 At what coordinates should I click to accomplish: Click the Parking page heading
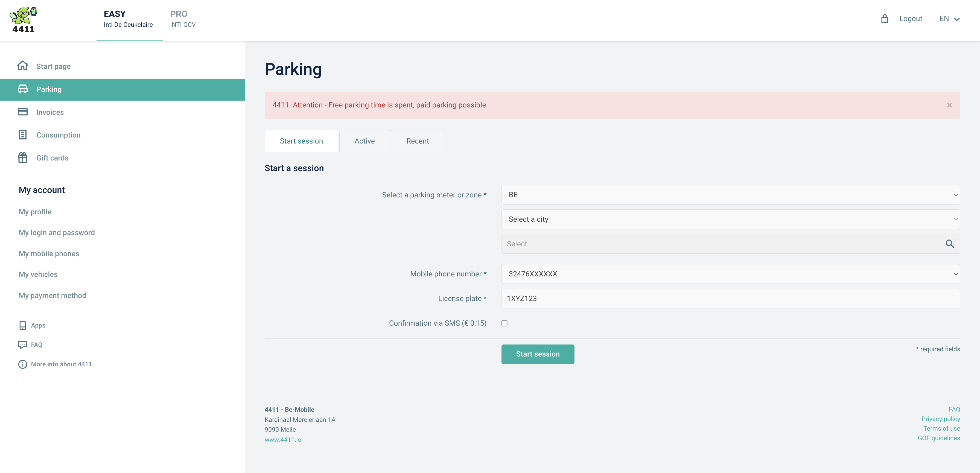coord(293,69)
